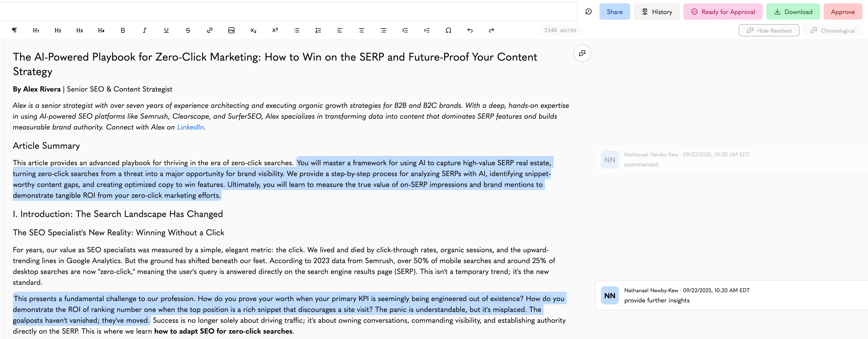Toggle Hide Resolved comments
Viewport: 868px width, 339px height.
(769, 30)
